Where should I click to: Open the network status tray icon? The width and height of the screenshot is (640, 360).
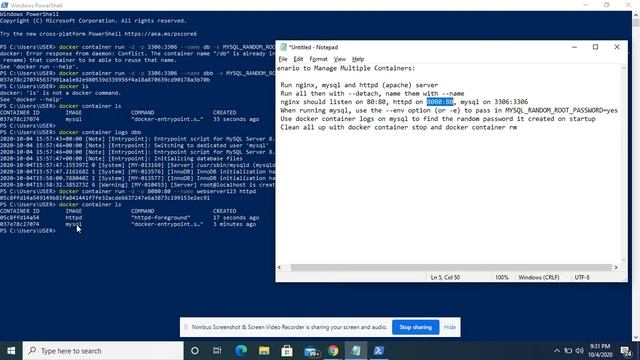tap(568, 351)
